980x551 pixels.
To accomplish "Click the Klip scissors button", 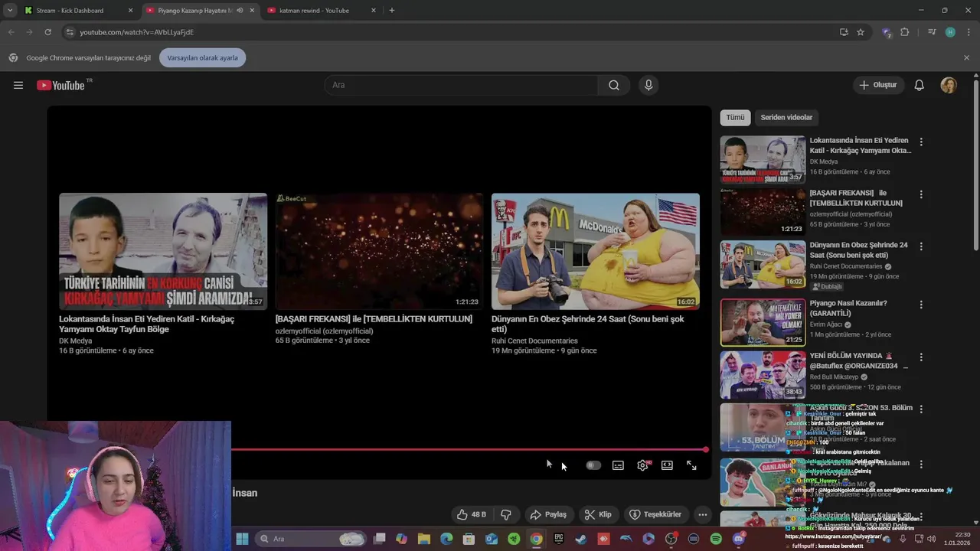I will point(598,514).
